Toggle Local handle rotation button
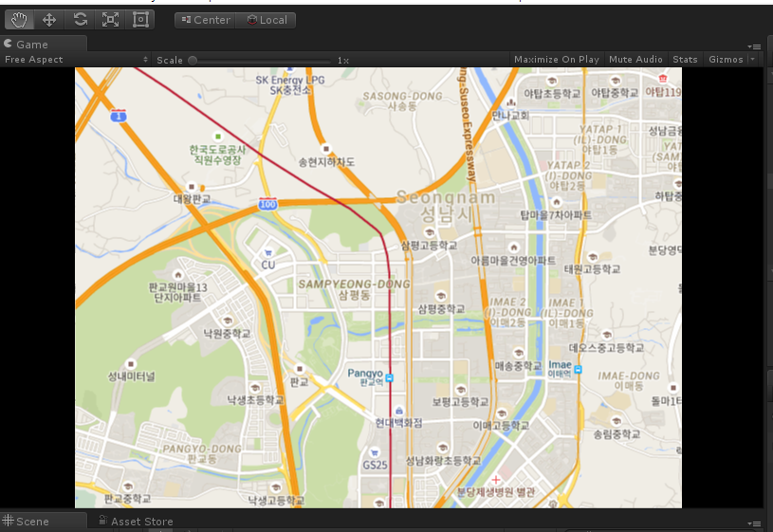773x532 pixels. 267,20
